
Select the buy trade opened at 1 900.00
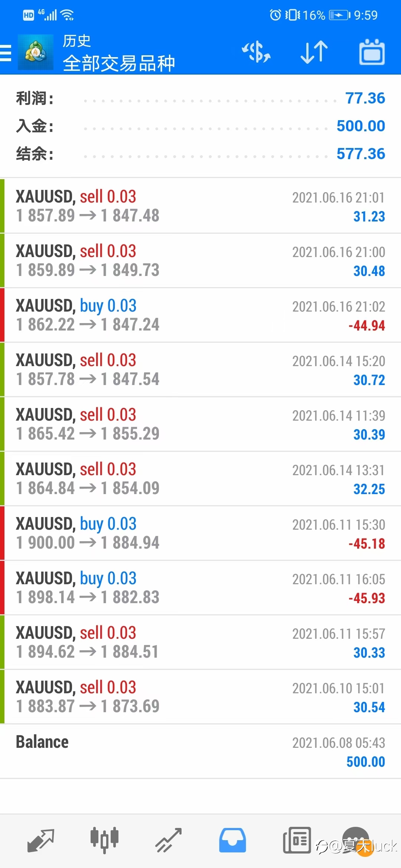[x=200, y=533]
